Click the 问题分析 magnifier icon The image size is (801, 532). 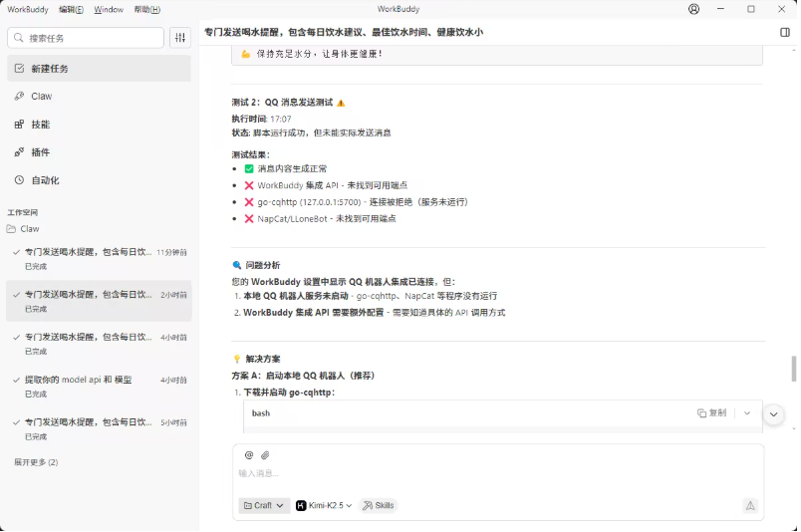[237, 265]
